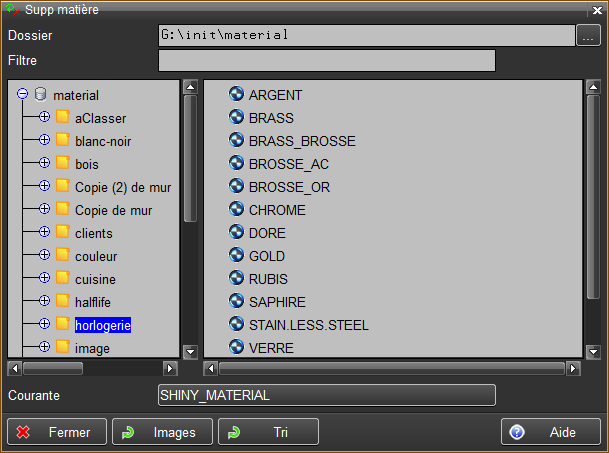Expand the clients folder node
This screenshot has height=453, width=609.
[45, 232]
